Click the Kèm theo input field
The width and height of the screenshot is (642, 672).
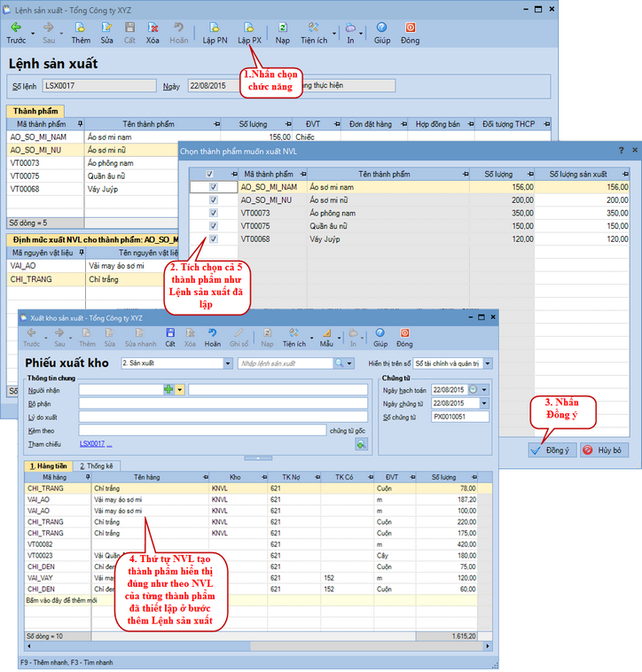pyautogui.click(x=202, y=430)
